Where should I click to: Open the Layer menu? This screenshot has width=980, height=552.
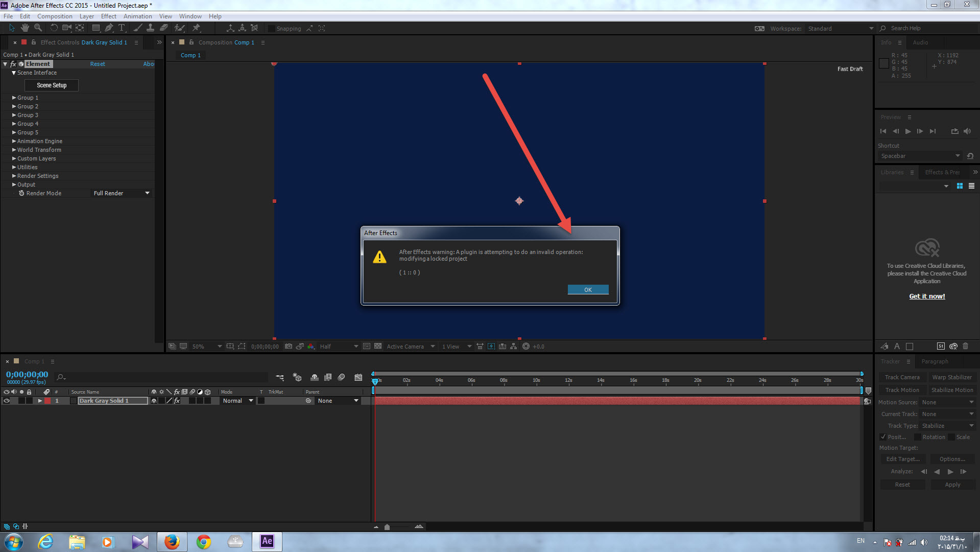click(86, 16)
